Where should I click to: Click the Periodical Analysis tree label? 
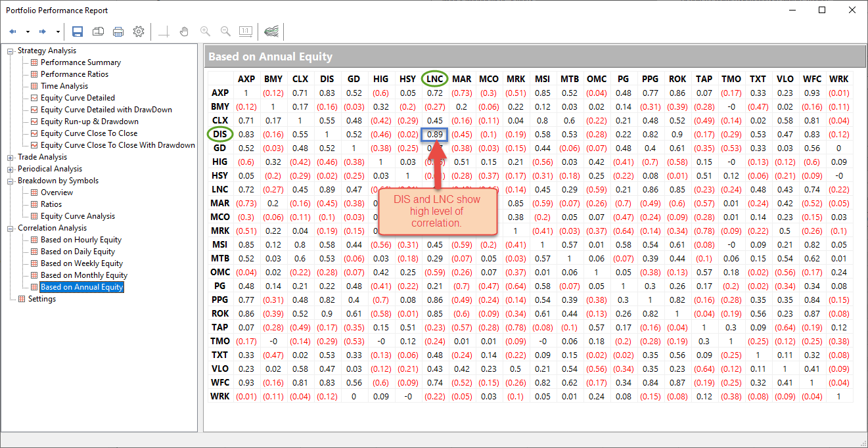coord(50,169)
